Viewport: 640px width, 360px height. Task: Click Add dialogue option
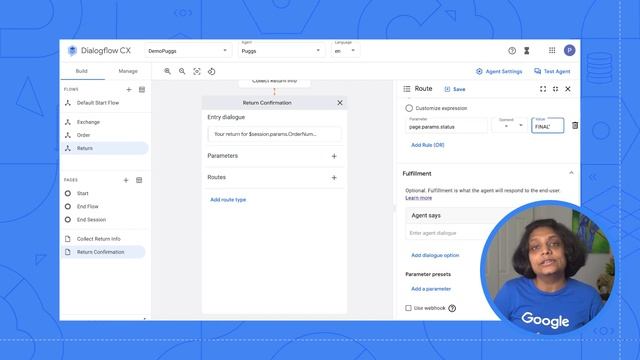[x=435, y=255]
